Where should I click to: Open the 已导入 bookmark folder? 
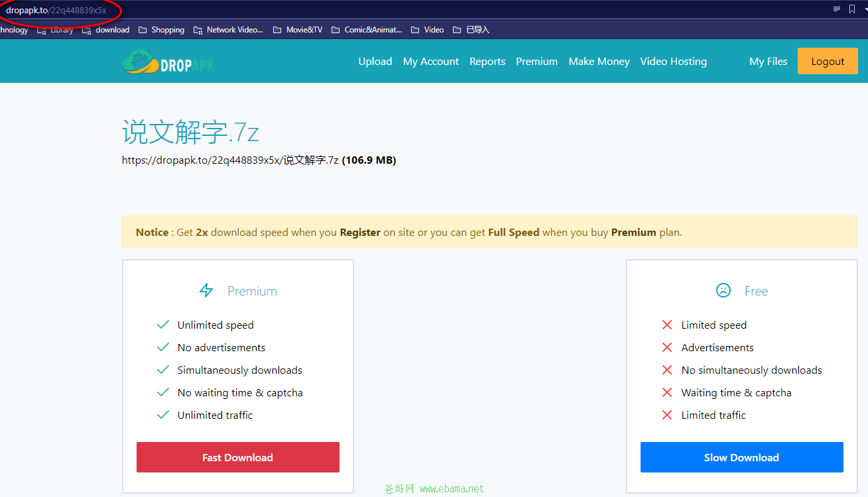coord(471,30)
